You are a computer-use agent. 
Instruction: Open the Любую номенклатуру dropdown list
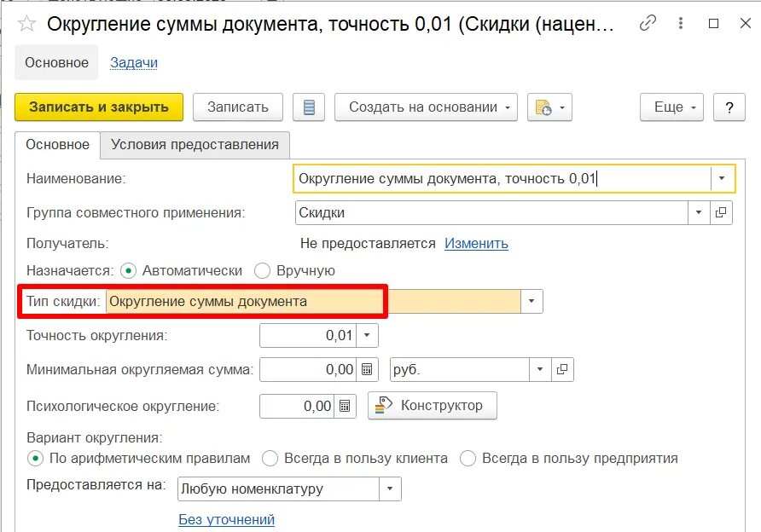coord(390,489)
